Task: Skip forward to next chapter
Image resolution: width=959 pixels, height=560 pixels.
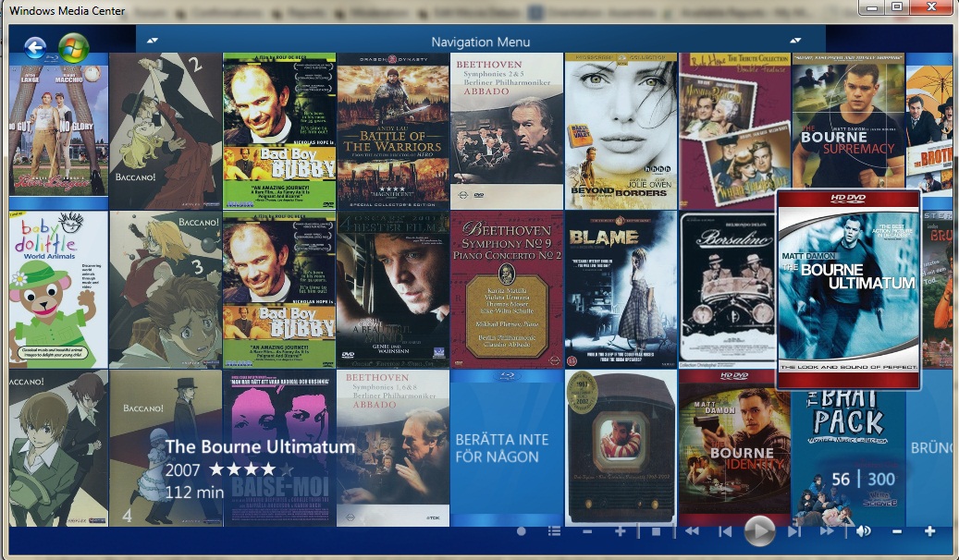Action: [793, 531]
